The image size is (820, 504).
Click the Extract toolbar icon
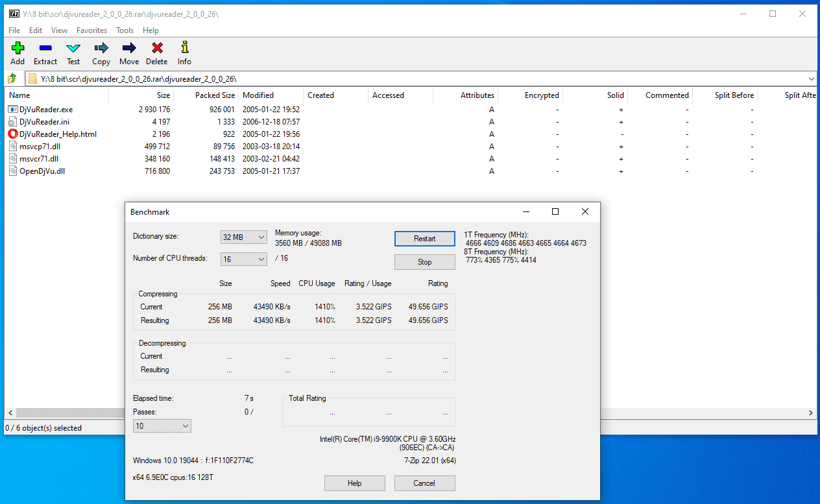coord(45,48)
